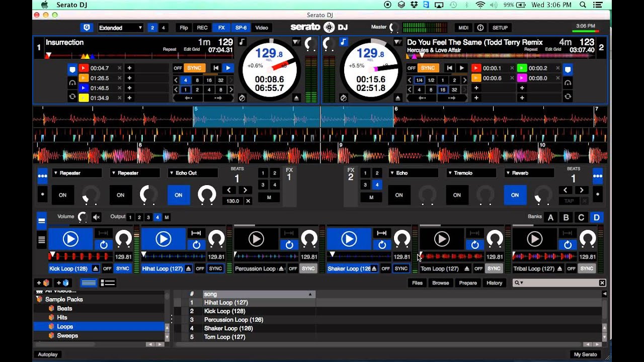Turn off Echo Out effect
Image resolution: width=644 pixels, height=362 pixels.
(x=179, y=195)
